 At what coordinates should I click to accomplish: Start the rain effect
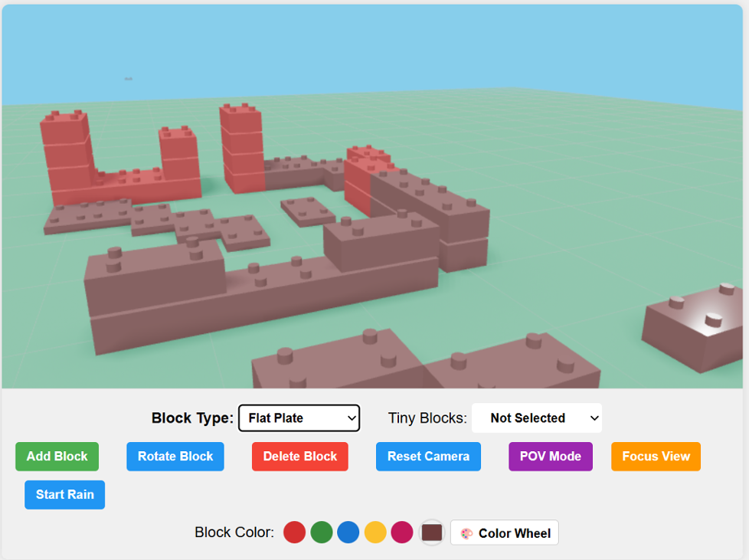pos(64,494)
